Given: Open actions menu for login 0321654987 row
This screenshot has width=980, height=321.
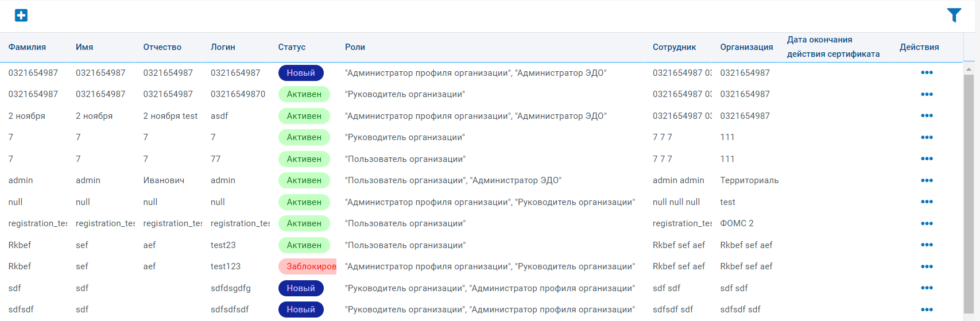Looking at the screenshot, I should 927,73.
